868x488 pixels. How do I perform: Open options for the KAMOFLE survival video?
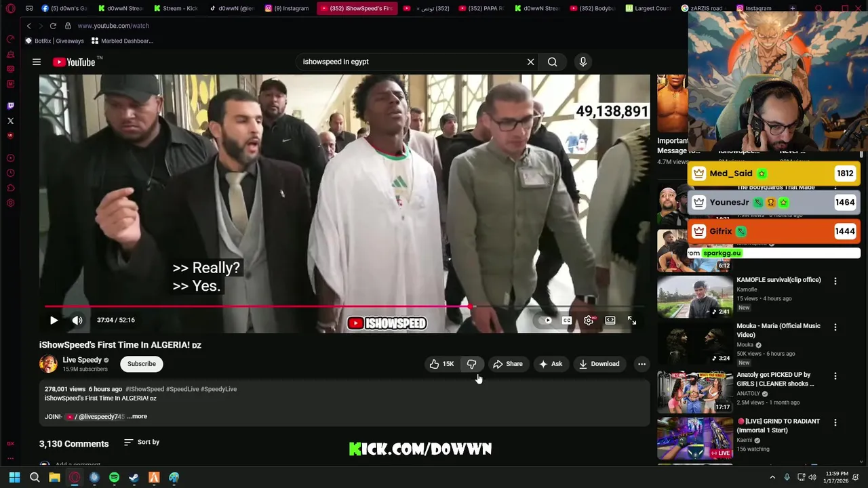coord(835,281)
